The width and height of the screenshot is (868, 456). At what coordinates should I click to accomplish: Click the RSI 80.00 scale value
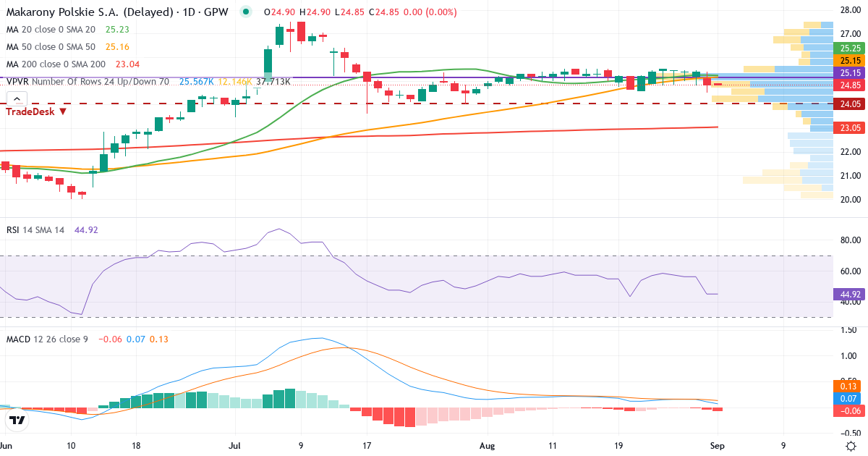click(x=849, y=240)
